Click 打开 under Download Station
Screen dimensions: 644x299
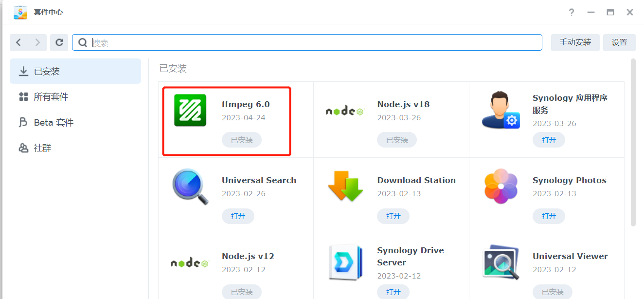click(393, 216)
